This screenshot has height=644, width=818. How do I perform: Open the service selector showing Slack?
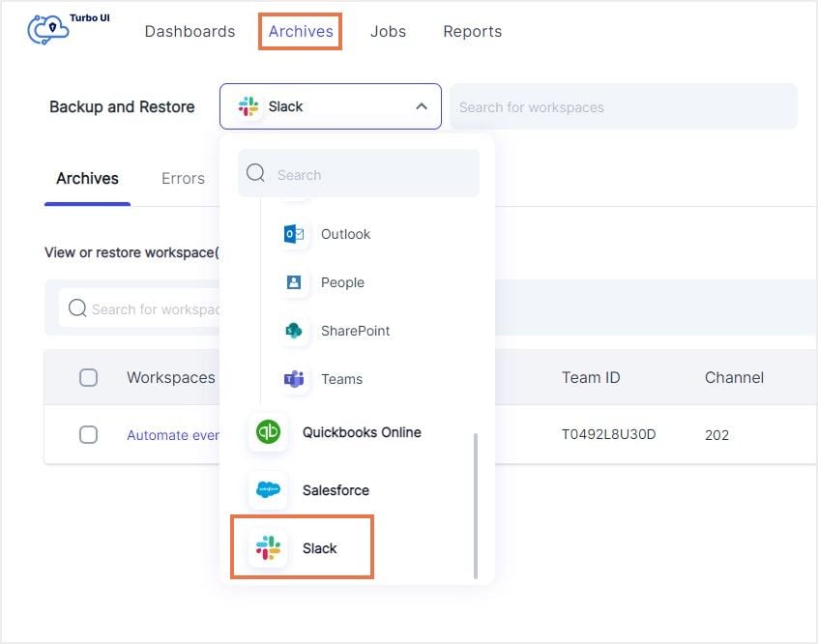pyautogui.click(x=329, y=106)
